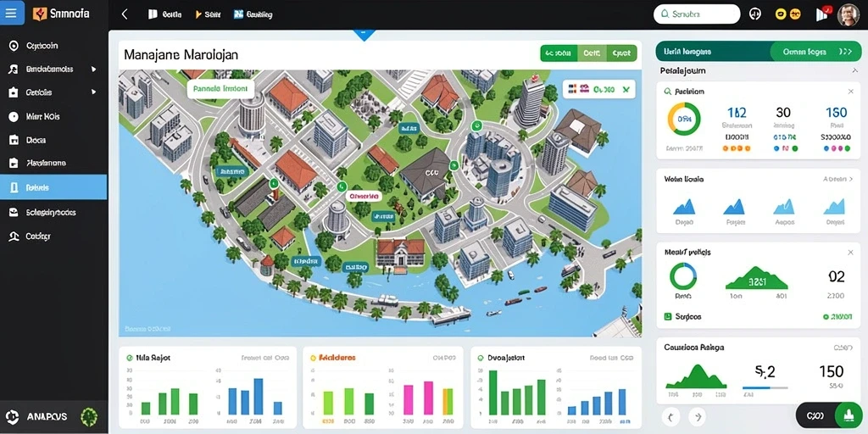Click the back arrow in the top bar
This screenshot has height=434, width=868.
click(x=124, y=15)
